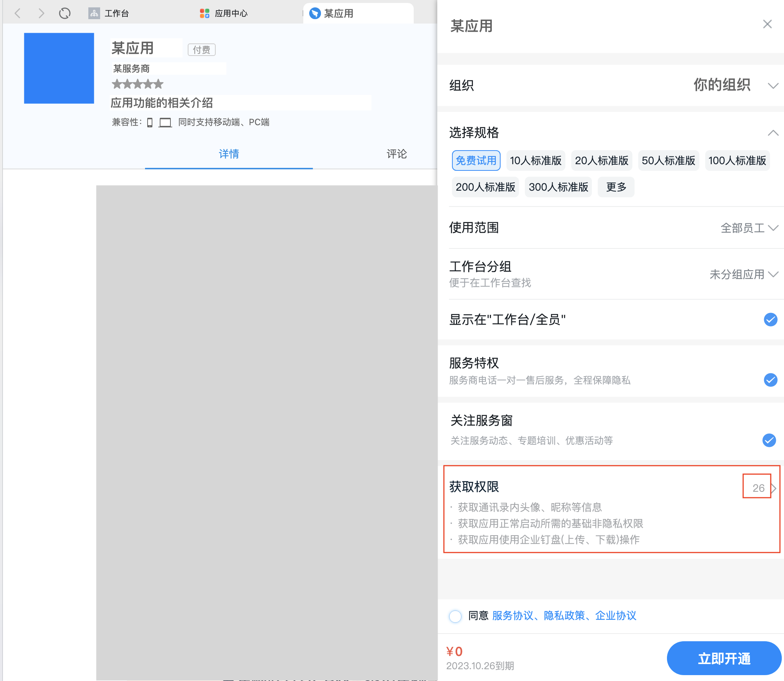Click 获取应用正常启动所需的基础非隐私权限 line
784x681 pixels.
pyautogui.click(x=551, y=524)
